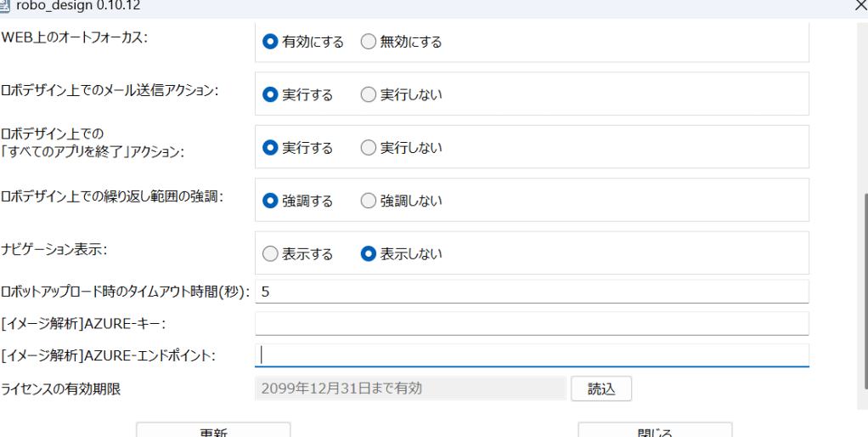Click the 閉じる button
This screenshot has width=868, height=437.
[654, 430]
